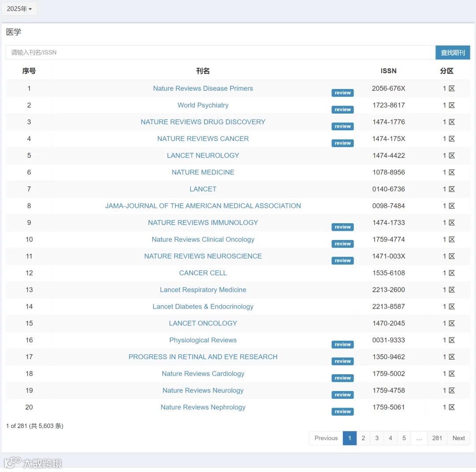
Task: Click review badge for Nature Reviews Disease Primers
Action: click(342, 93)
